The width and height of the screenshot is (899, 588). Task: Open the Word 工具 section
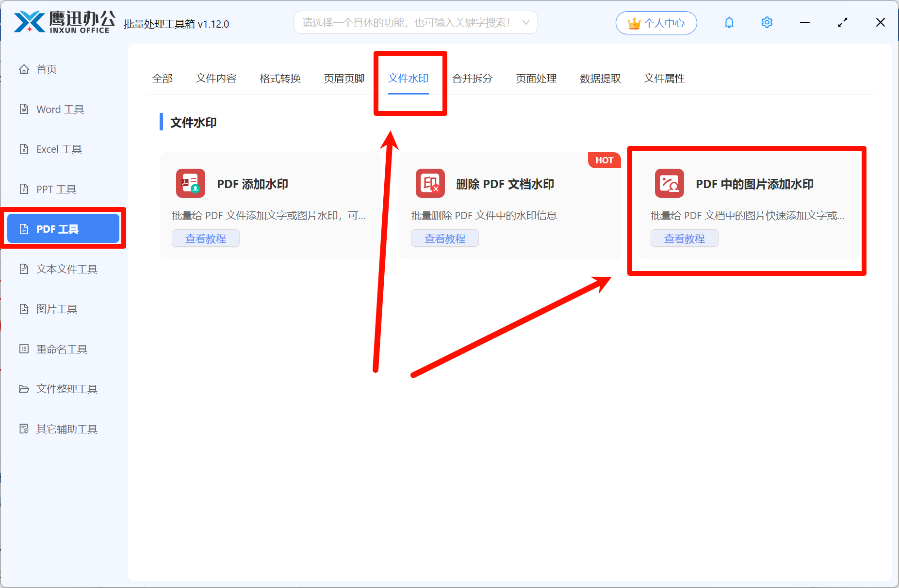[x=59, y=109]
